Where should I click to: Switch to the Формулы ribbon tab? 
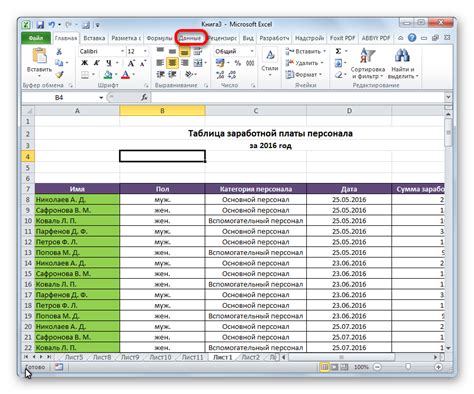coord(159,38)
